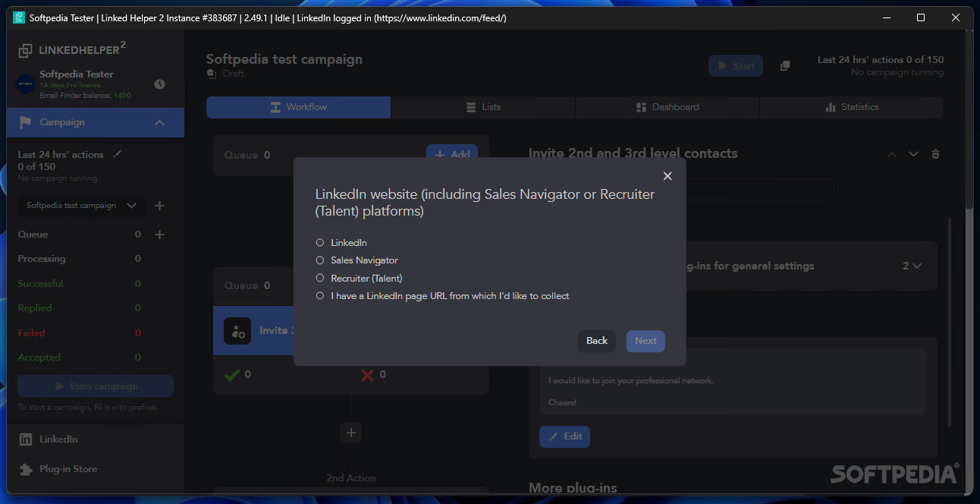Screen dimensions: 980x504
Task: Select the LinkedIn radio option
Action: point(320,243)
